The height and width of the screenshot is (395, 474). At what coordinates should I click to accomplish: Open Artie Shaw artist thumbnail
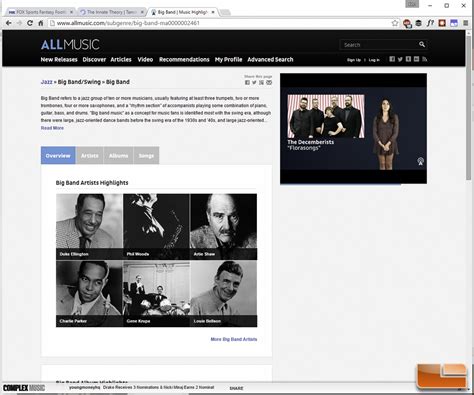pyautogui.click(x=224, y=226)
